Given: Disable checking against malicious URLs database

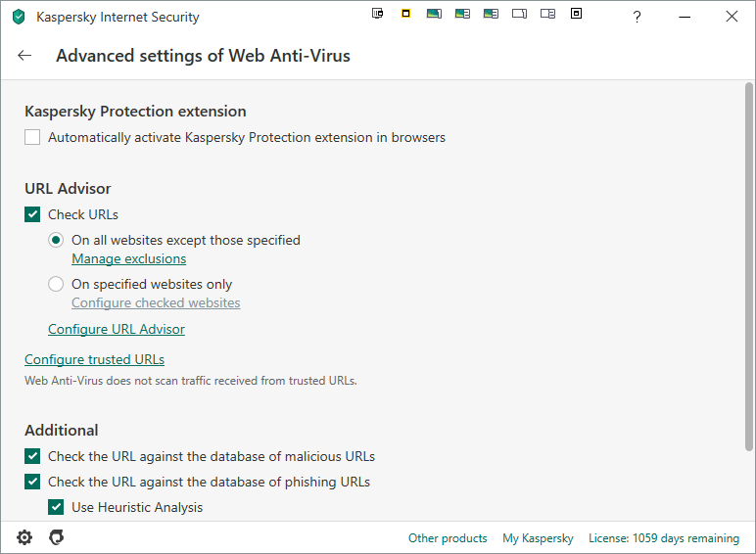Looking at the screenshot, I should click(33, 456).
